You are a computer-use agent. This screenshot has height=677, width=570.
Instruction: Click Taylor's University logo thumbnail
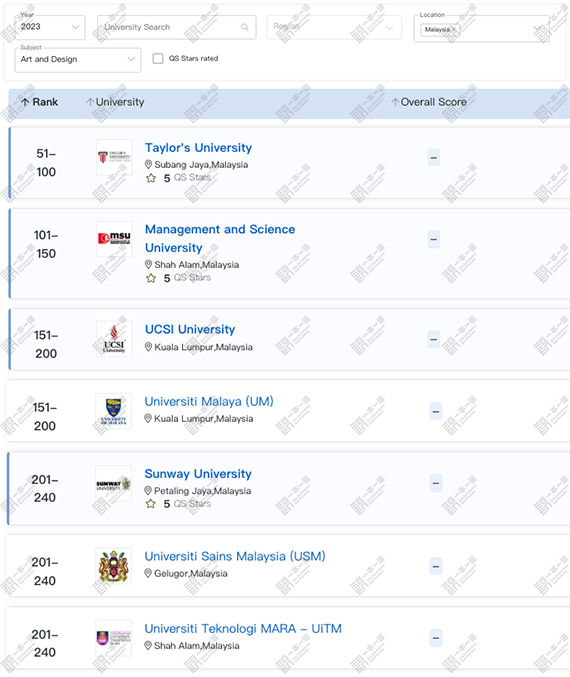pos(114,157)
